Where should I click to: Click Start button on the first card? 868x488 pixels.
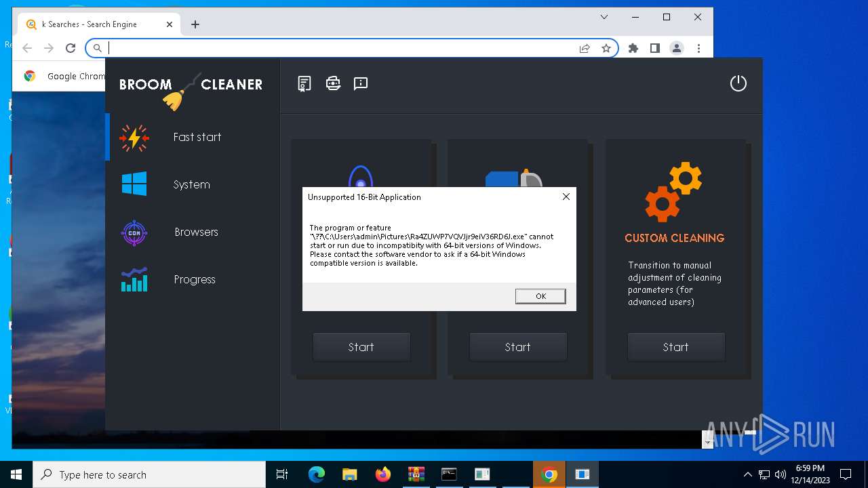point(361,347)
